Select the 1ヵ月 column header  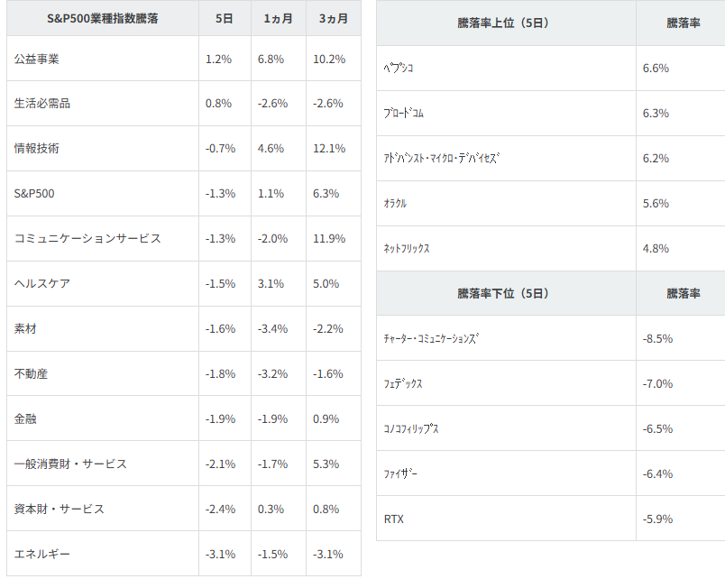point(279,19)
